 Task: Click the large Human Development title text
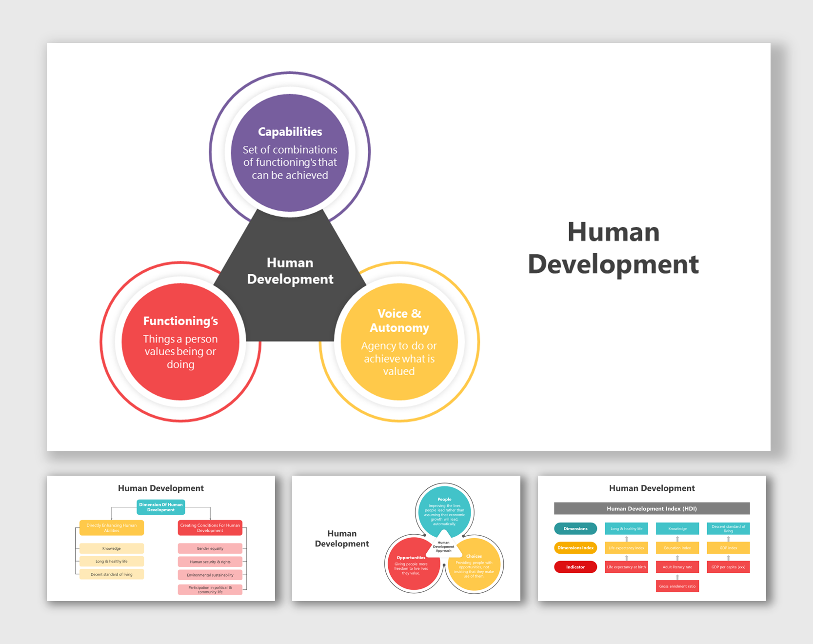coord(614,248)
